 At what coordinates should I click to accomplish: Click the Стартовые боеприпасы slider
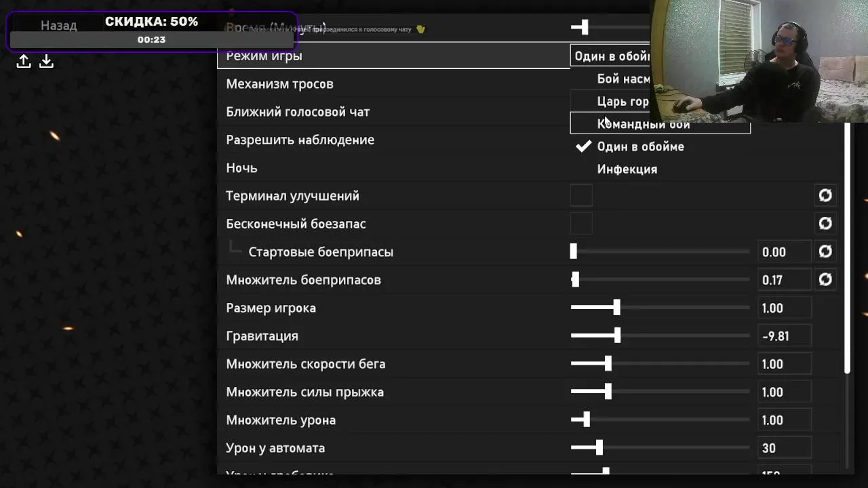660,251
